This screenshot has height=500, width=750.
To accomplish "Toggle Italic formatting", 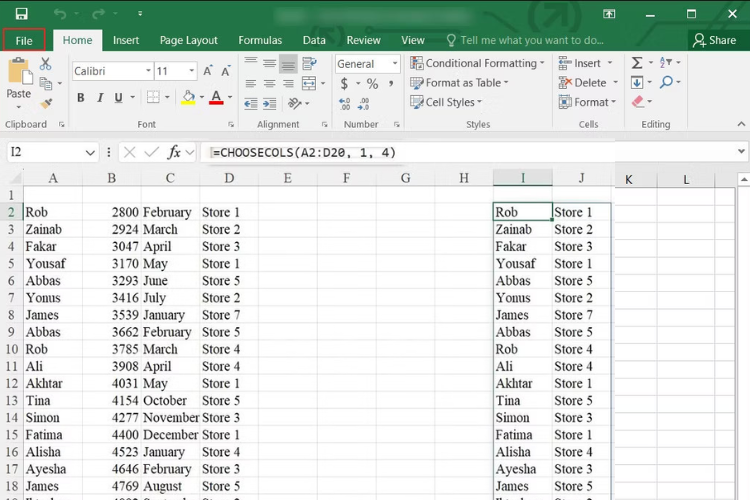I will pyautogui.click(x=100, y=98).
